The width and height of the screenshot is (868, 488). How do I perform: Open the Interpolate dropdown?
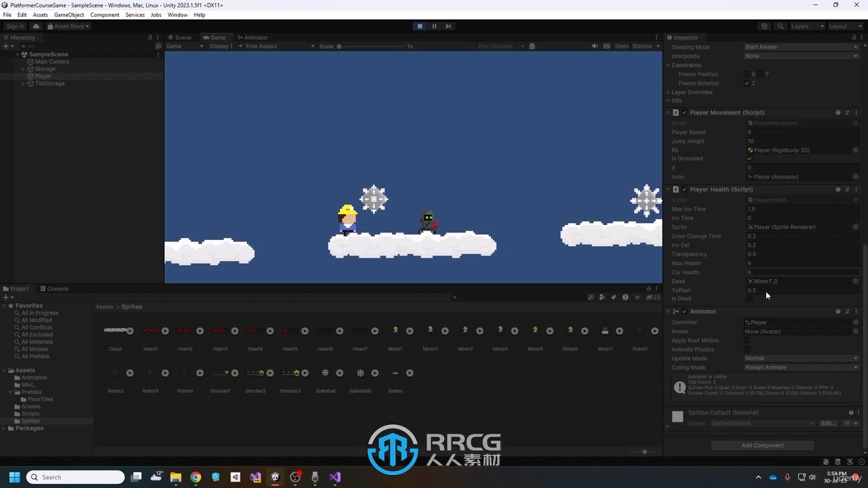pos(801,56)
